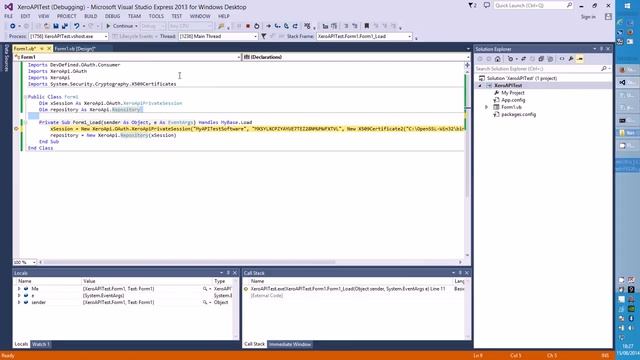Click the Save All icon
Image resolution: width=640 pixels, height=360 pixels.
(x=65, y=26)
